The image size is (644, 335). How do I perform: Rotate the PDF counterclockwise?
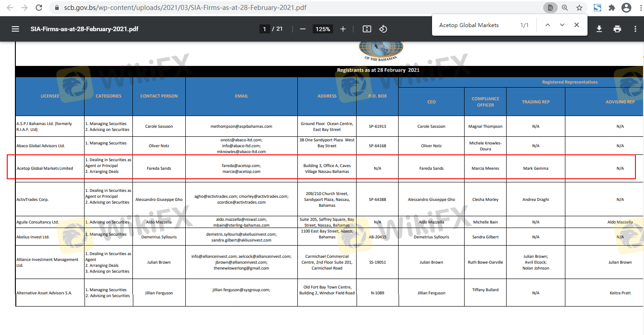click(x=383, y=29)
